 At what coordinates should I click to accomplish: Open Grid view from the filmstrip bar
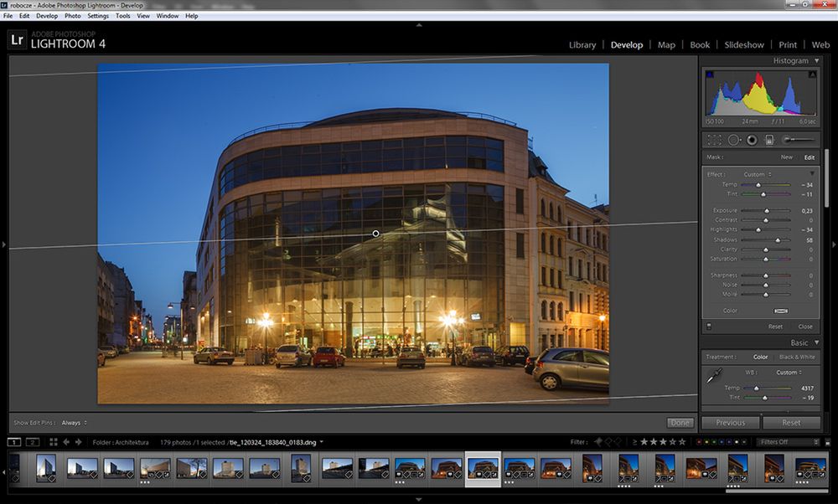tap(54, 442)
